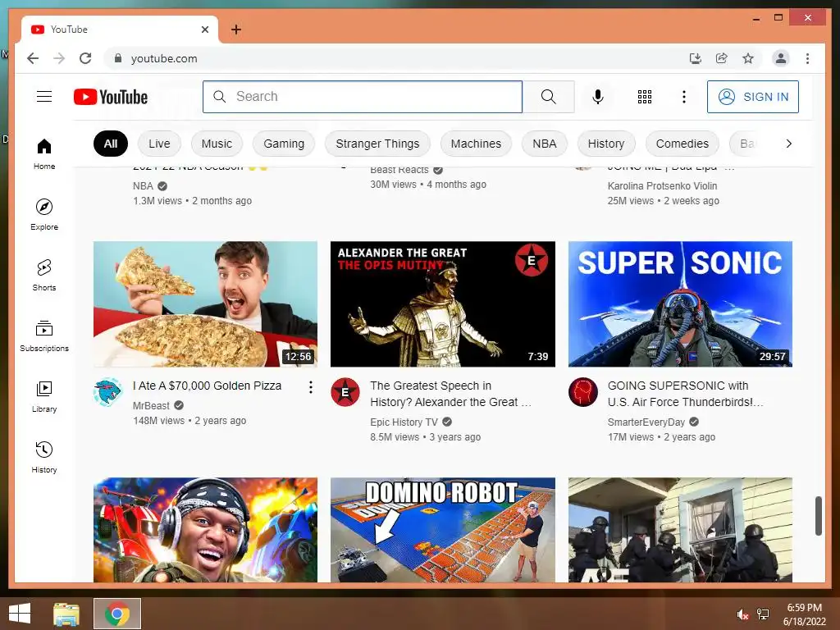Open the taskbar clock showing 6:59 PM
Screen dimensions: 840x630
[805, 614]
